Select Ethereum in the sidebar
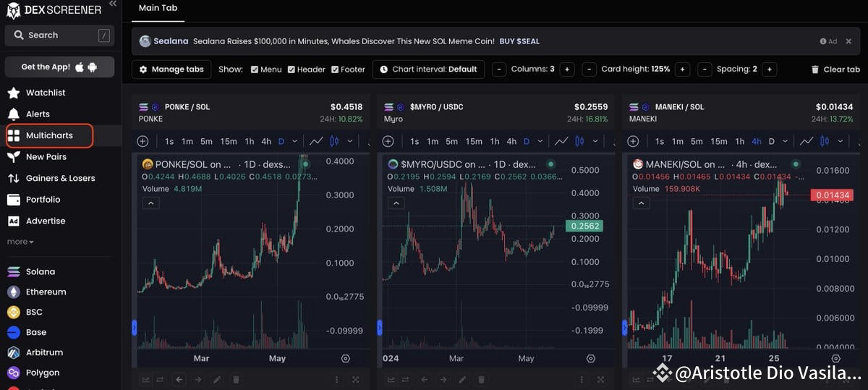 pyautogui.click(x=46, y=292)
